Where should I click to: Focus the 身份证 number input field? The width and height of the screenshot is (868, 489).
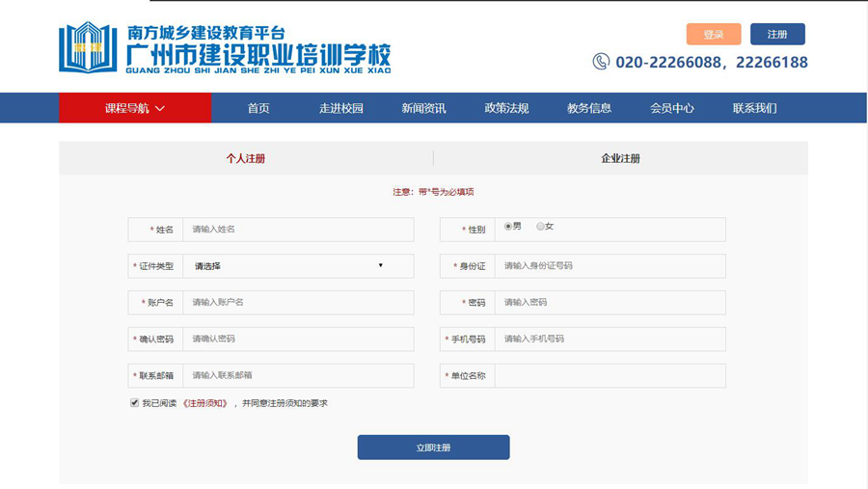(x=609, y=266)
